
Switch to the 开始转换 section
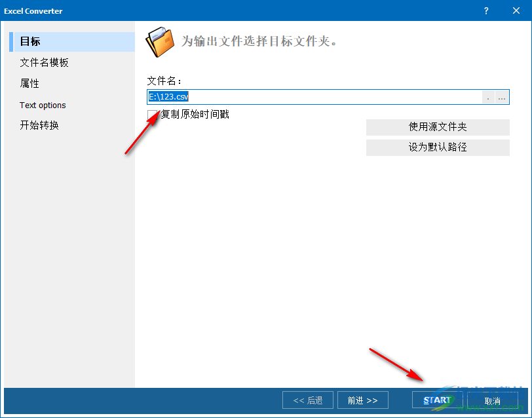click(39, 125)
